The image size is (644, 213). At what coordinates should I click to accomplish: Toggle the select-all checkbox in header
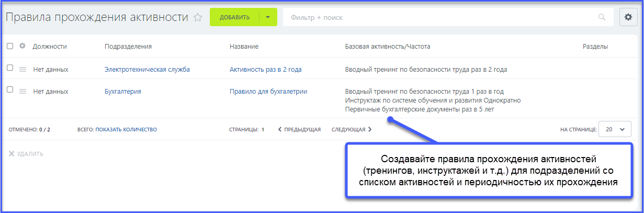[10, 46]
